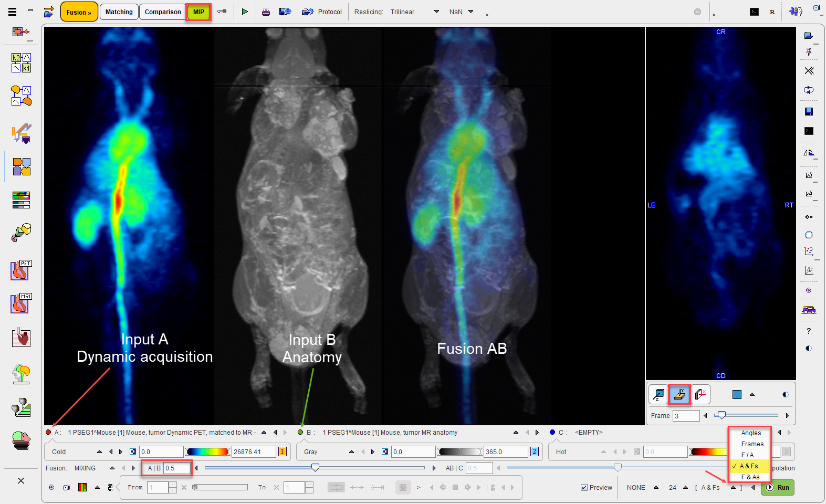
Task: Choose Angles from the popup menu
Action: tap(751, 433)
